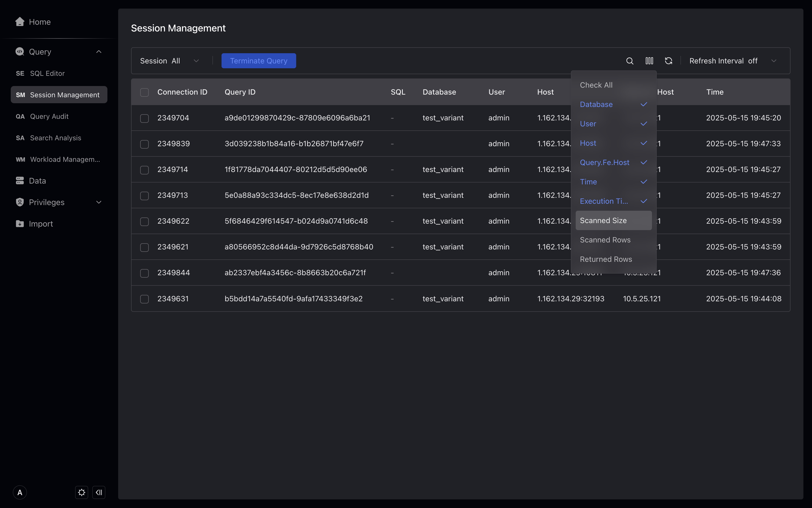Click timestamp 2025-05-15 19:44:08
The width and height of the screenshot is (812, 508).
tap(744, 299)
